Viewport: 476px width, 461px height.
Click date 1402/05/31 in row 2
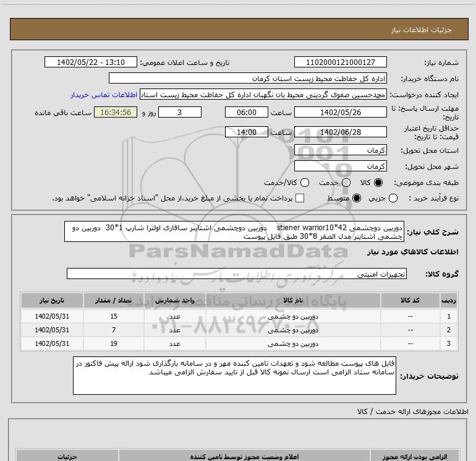pos(52,330)
